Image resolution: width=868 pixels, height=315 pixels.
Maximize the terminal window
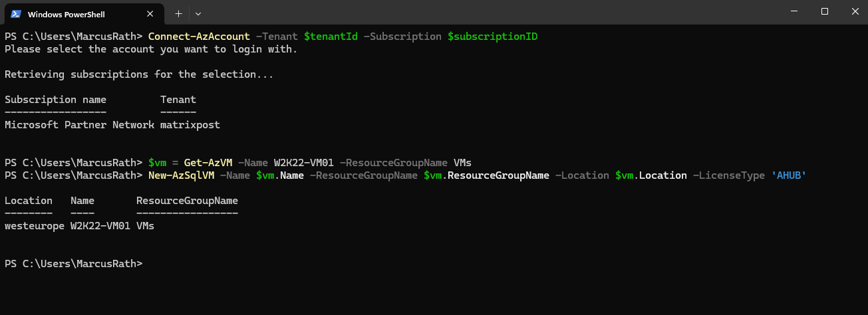click(x=825, y=11)
